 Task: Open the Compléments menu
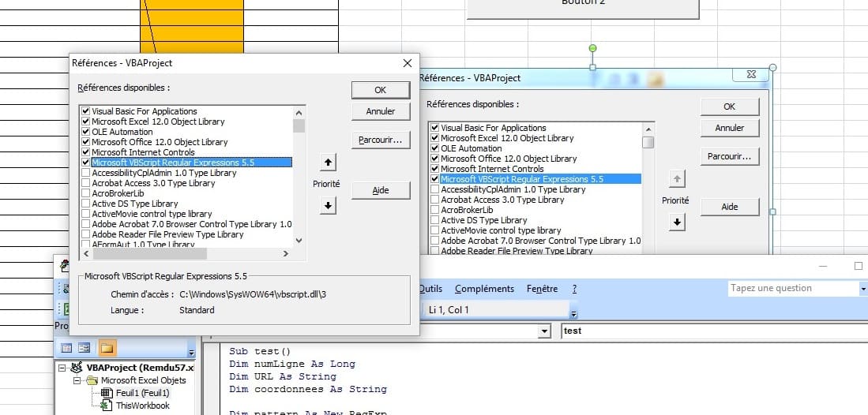point(484,289)
